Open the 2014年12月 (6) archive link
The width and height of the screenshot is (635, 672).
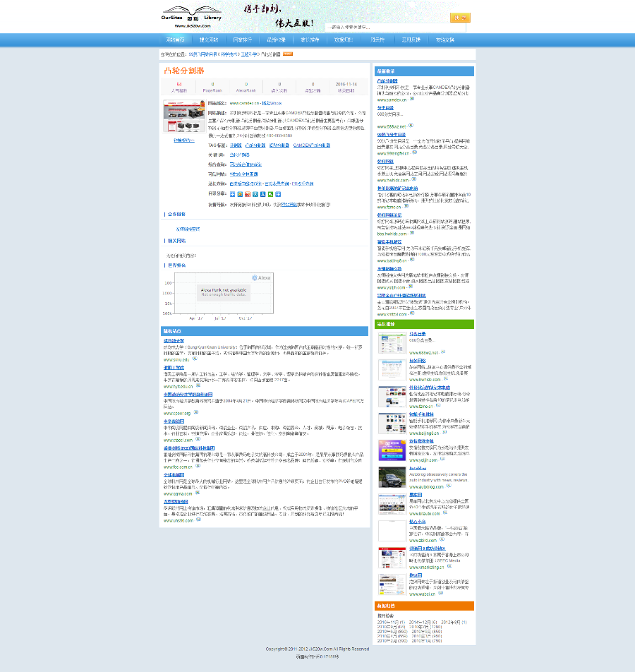(423, 622)
